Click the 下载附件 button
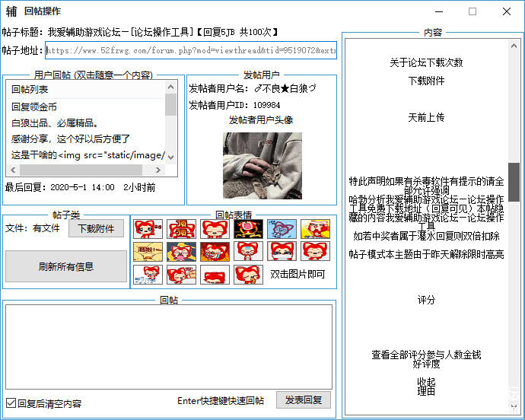525x420 pixels. tap(96, 228)
